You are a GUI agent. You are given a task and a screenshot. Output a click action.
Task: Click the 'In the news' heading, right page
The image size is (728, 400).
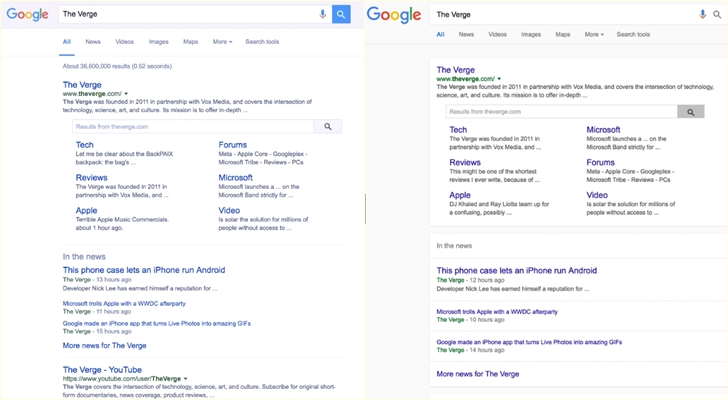(x=454, y=246)
